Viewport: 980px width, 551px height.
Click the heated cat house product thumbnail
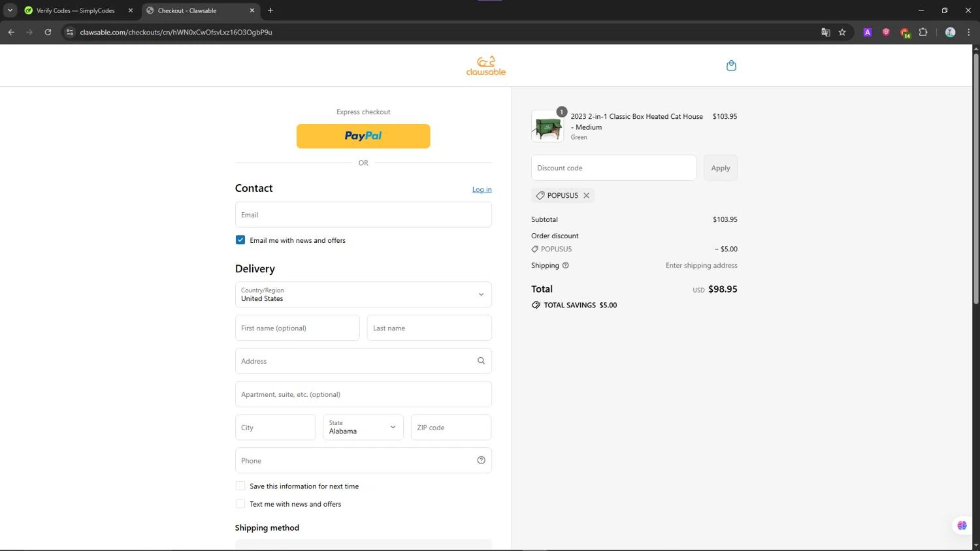547,126
